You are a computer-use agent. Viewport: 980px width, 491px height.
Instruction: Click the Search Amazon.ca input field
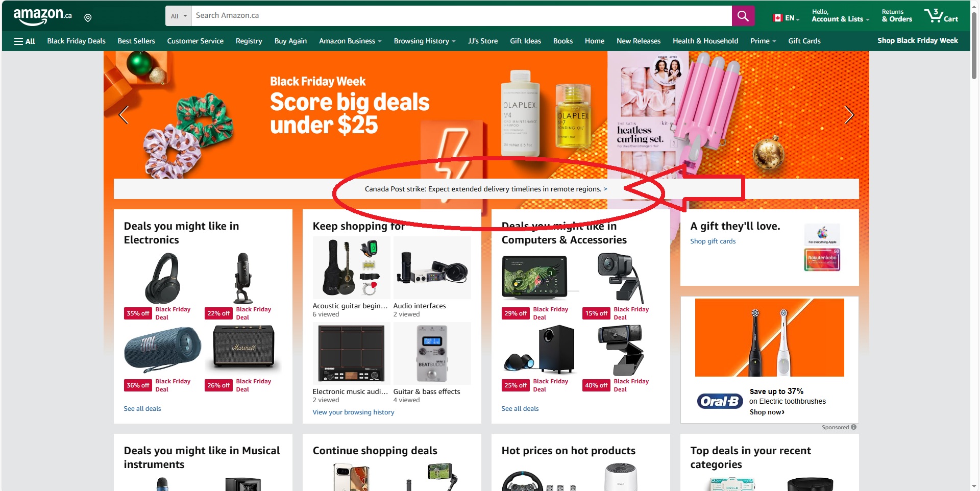point(461,16)
